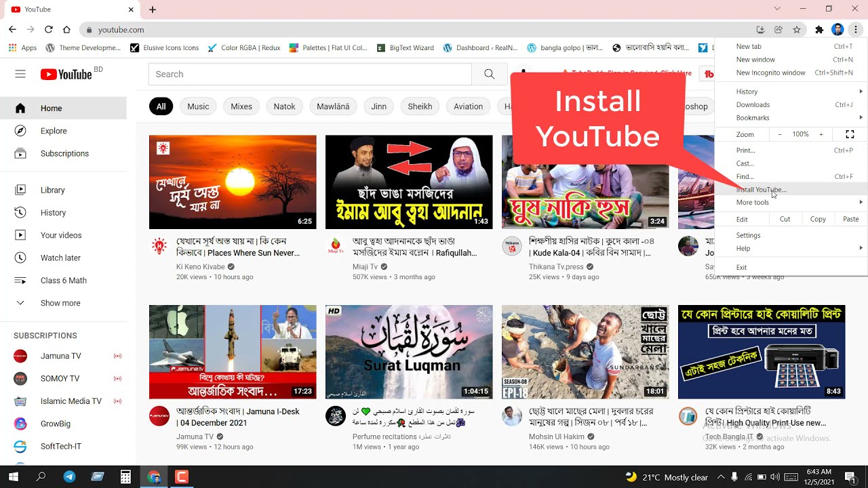868x488 pixels.
Task: Decrease zoom with minus button
Action: tap(780, 134)
